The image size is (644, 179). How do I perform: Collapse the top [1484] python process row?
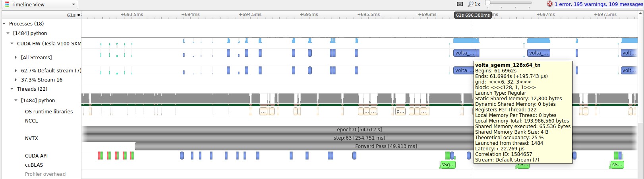tap(8, 33)
